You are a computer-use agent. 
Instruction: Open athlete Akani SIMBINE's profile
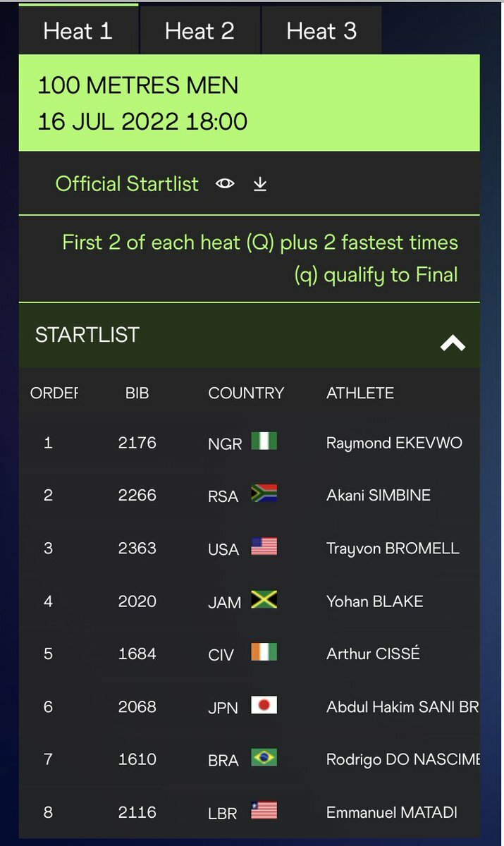pos(379,495)
